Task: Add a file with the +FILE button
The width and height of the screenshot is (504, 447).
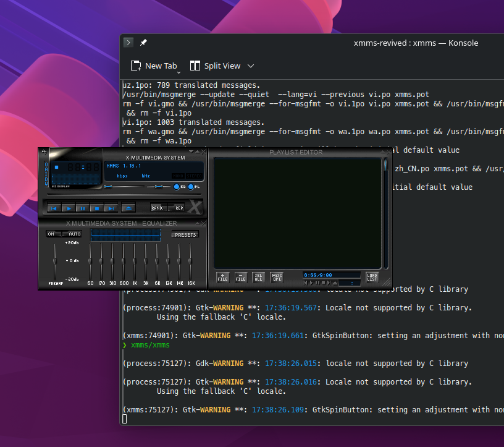Action: [223, 278]
